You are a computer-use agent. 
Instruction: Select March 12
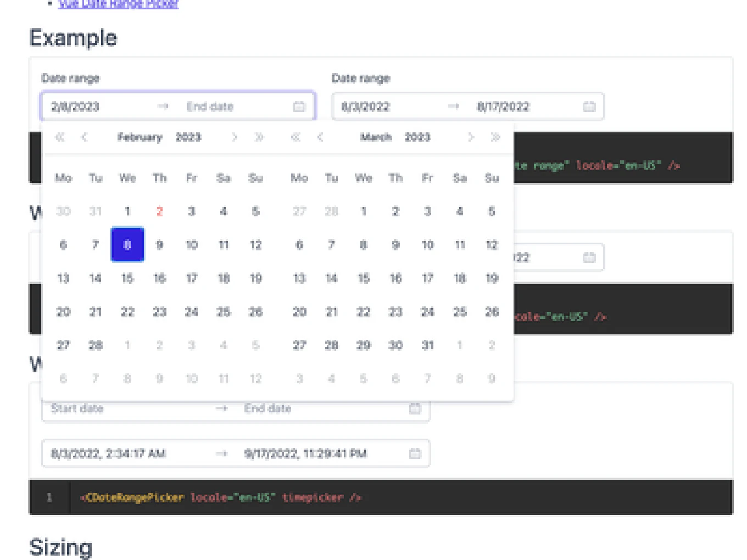point(492,245)
